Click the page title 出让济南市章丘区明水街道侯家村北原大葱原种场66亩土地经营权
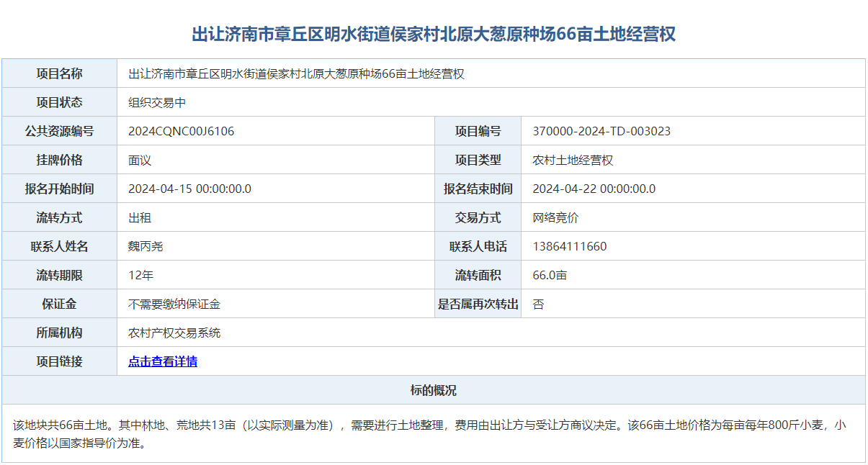This screenshot has height=465, width=868. click(434, 34)
